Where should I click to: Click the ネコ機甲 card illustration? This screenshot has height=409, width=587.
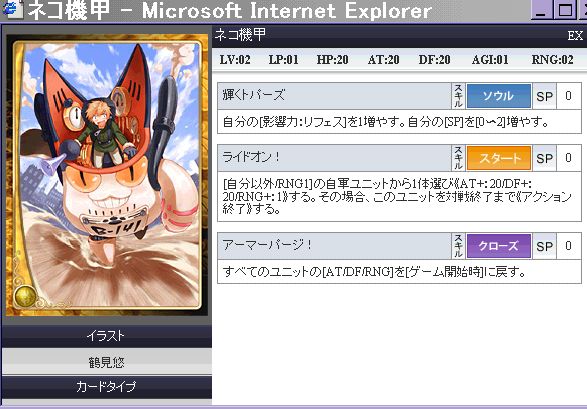point(107,175)
